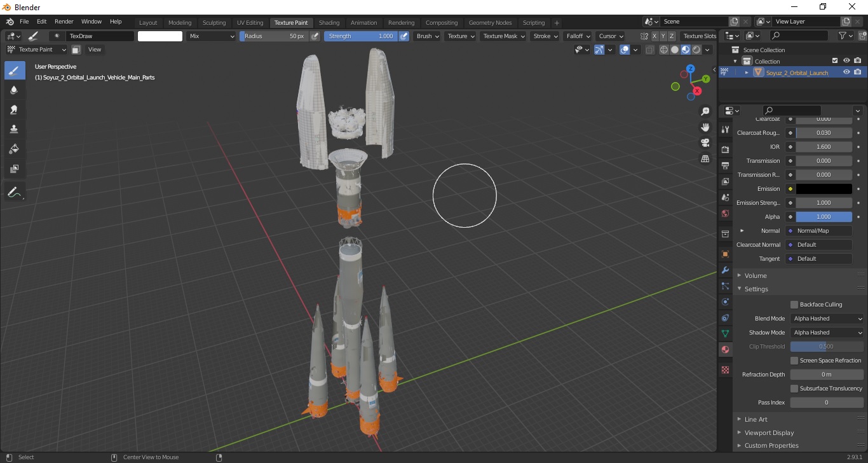Open the World properties tab
Viewport: 868px width, 463px height.
[725, 214]
